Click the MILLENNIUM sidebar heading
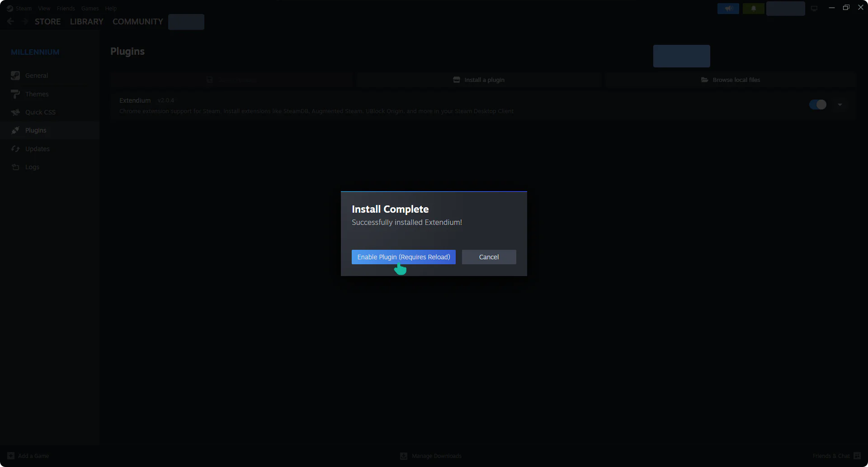The height and width of the screenshot is (467, 868). tap(35, 52)
